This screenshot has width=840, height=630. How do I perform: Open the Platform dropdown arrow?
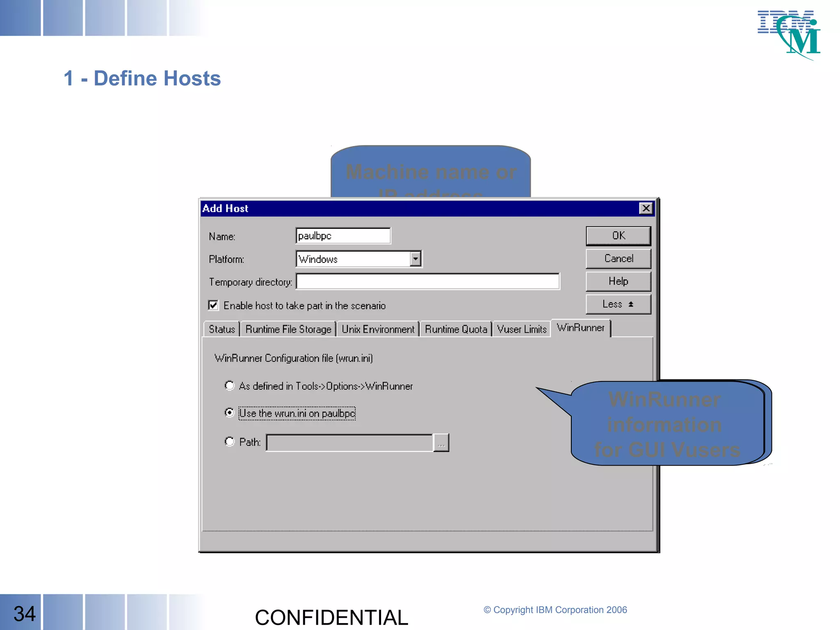point(415,259)
